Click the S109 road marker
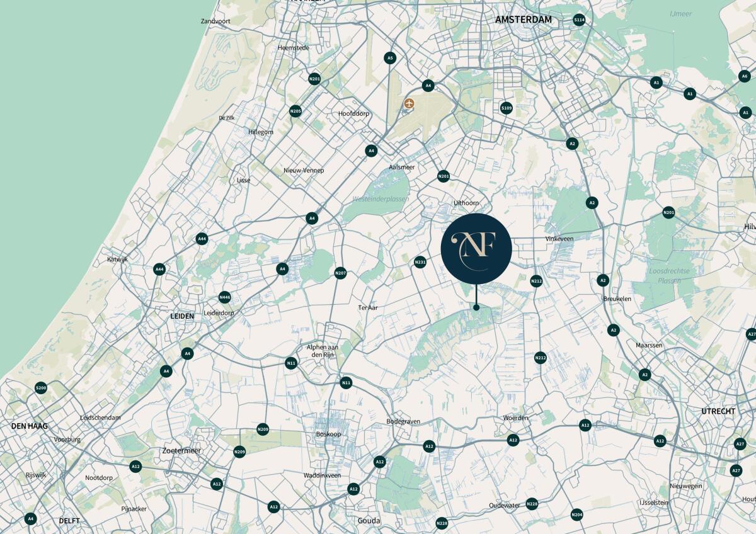 (507, 108)
